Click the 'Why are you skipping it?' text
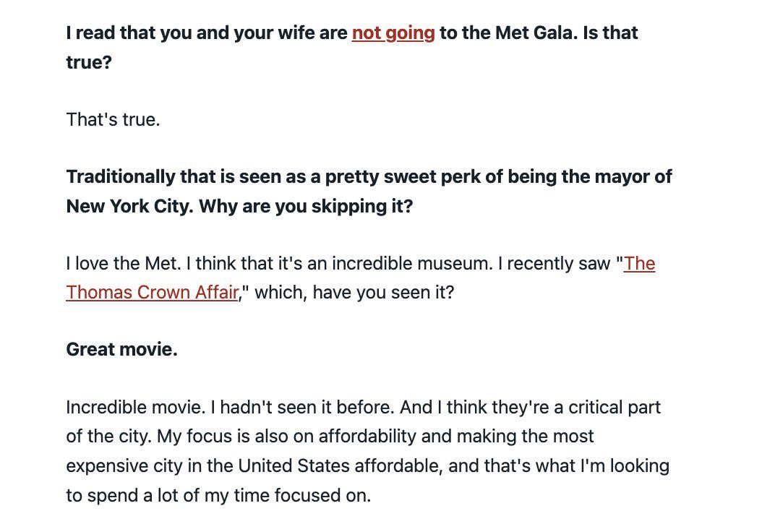Screen dimensions: 762x532 pos(305,206)
